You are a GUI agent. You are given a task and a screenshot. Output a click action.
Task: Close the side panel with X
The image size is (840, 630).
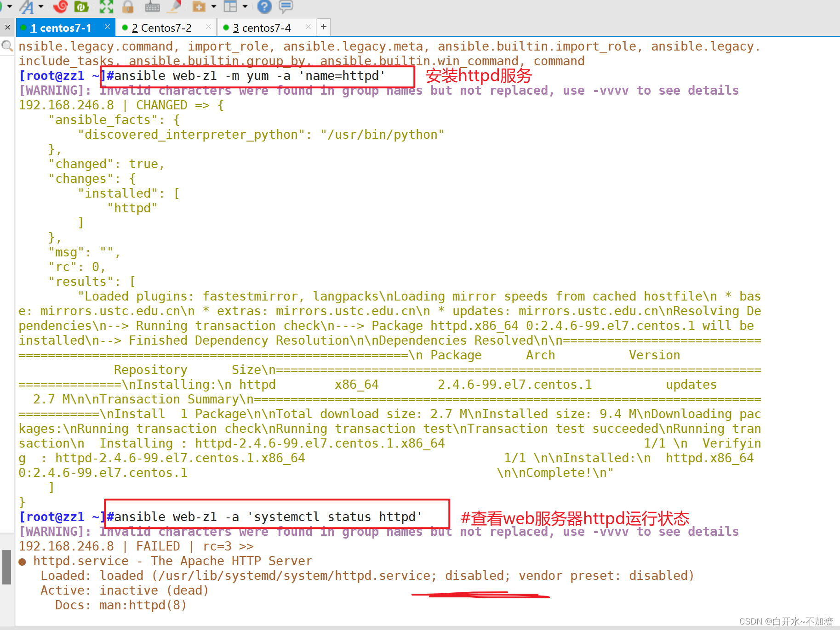click(7, 28)
